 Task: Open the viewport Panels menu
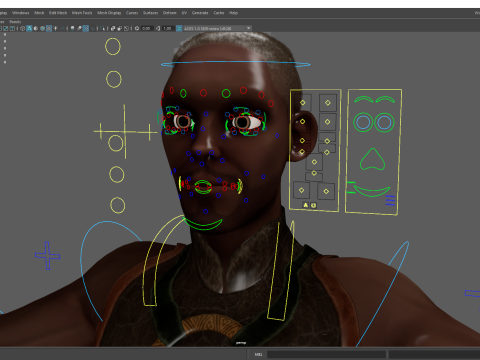15,22
